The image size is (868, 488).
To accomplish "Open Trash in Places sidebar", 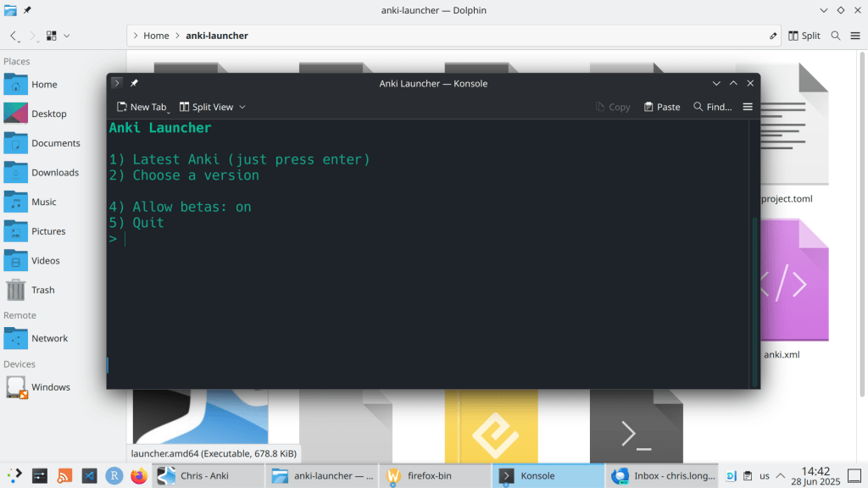I will coord(42,290).
